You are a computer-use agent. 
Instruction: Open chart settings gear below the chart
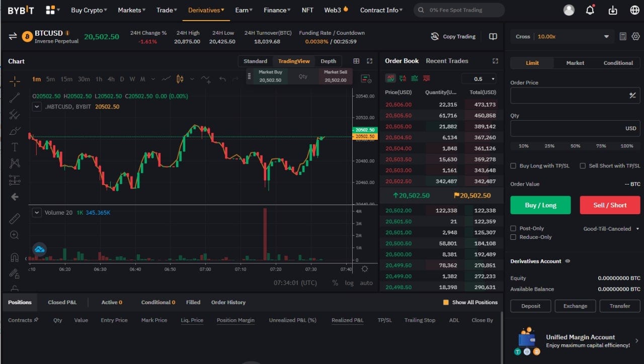(365, 269)
